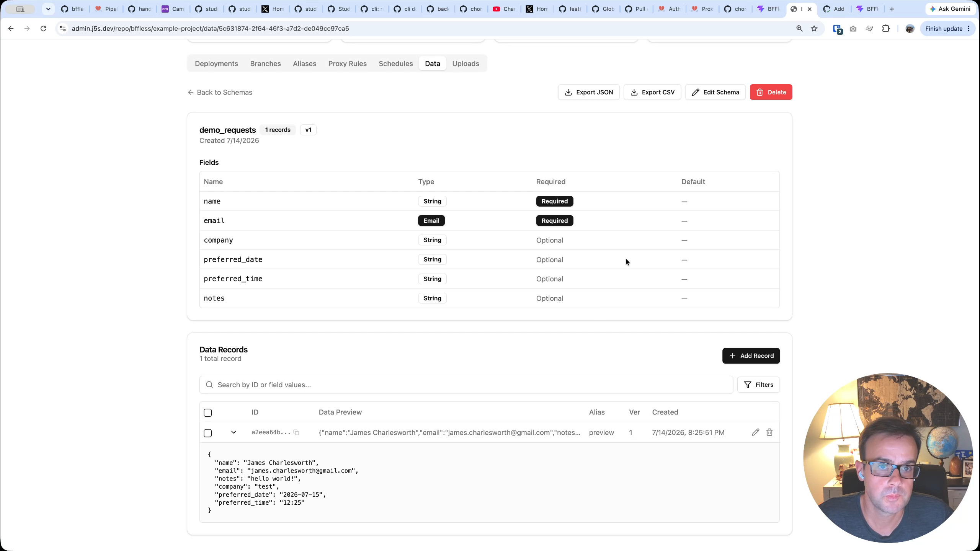Image resolution: width=980 pixels, height=551 pixels.
Task: Open the browser zoom magnifier icon
Action: click(x=799, y=29)
